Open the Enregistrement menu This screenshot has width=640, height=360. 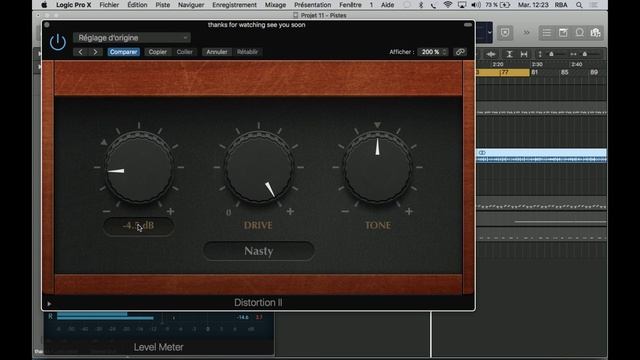[x=234, y=5]
